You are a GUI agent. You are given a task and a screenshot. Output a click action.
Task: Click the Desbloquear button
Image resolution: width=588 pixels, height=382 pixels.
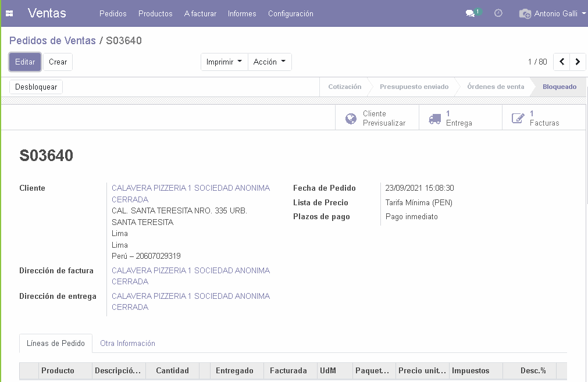pyautogui.click(x=36, y=87)
